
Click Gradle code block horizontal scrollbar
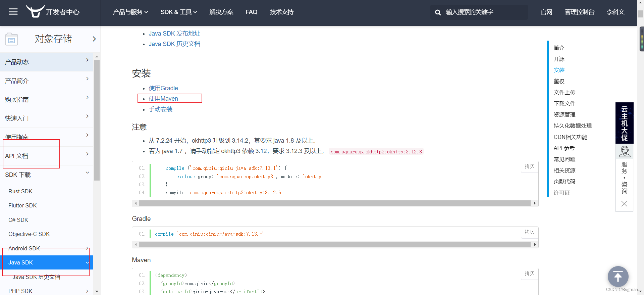pos(335,244)
